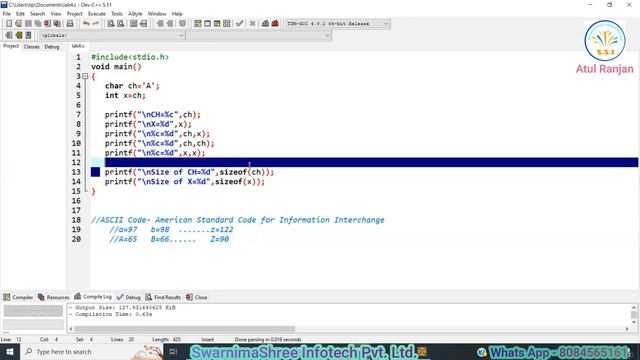Open the Search menu
This screenshot has height=360, width=640.
(38, 13)
